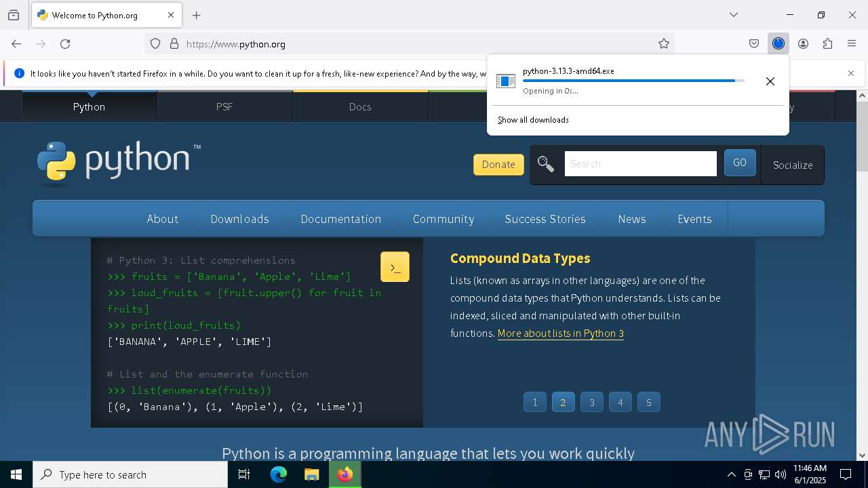The image size is (868, 488).
Task: Expand list all tabs dropdown
Action: (734, 15)
